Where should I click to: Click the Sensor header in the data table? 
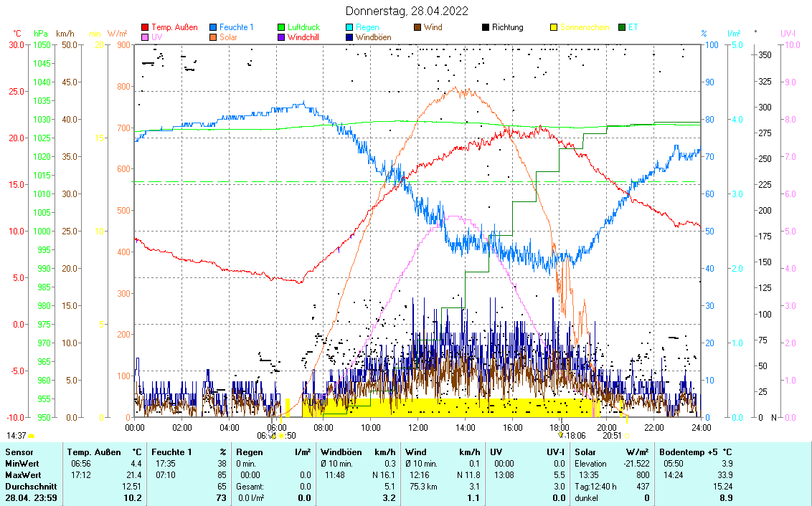(19, 452)
